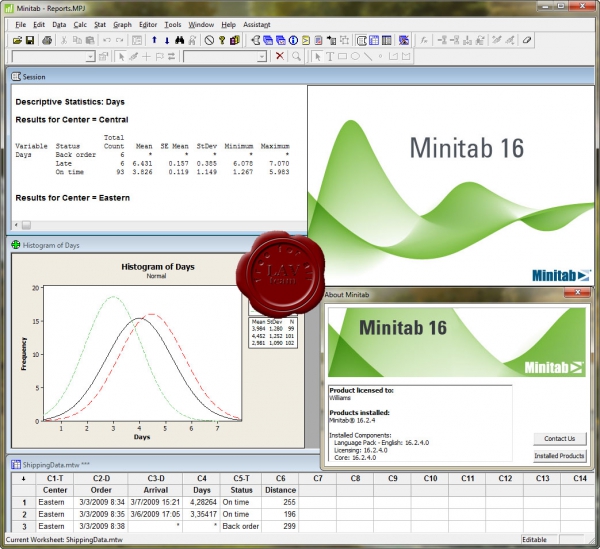Viewport: 600px width, 549px height.
Task: Open the Graph menu
Action: coord(122,24)
